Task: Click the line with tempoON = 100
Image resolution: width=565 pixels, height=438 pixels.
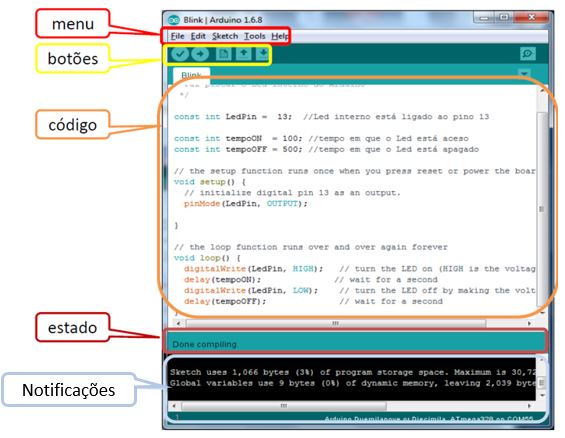Action: (x=321, y=138)
